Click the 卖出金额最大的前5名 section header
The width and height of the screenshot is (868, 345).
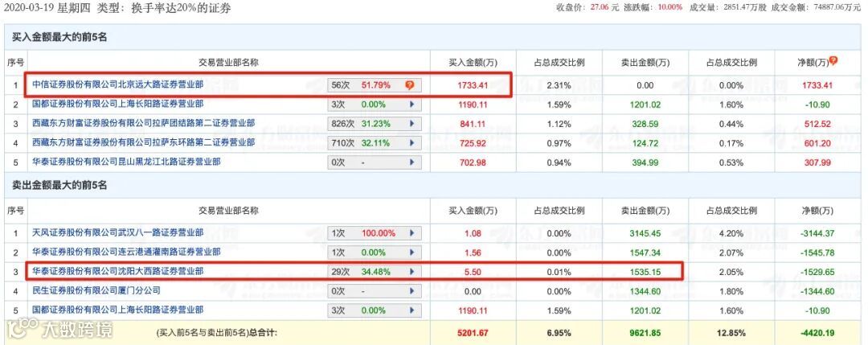point(59,186)
